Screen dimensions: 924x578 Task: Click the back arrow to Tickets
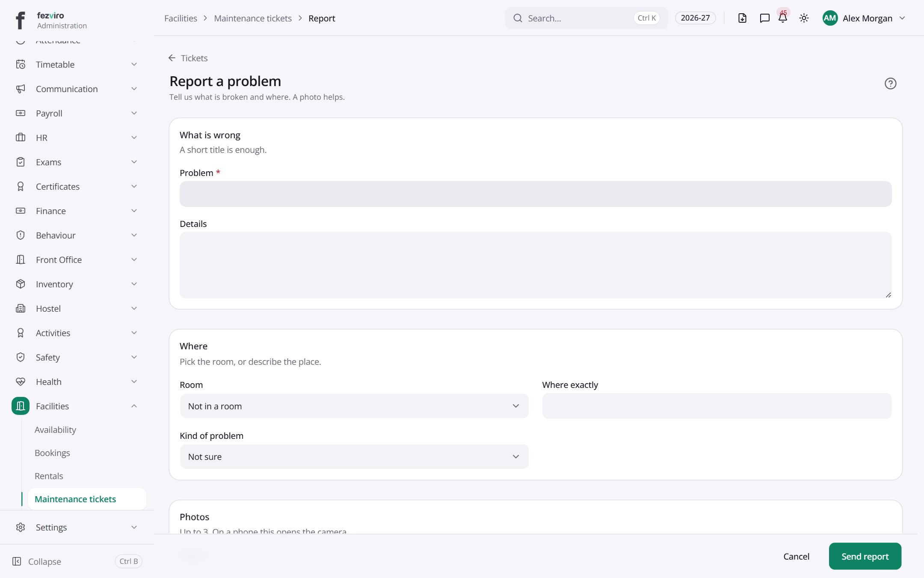(172, 58)
